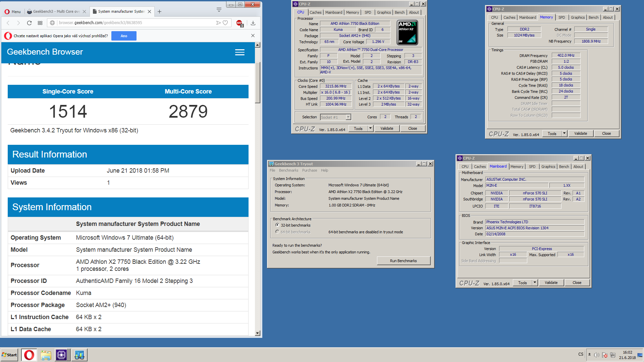The width and height of the screenshot is (644, 362).
Task: Select 64-bit benchmarks radio button
Action: (x=277, y=232)
